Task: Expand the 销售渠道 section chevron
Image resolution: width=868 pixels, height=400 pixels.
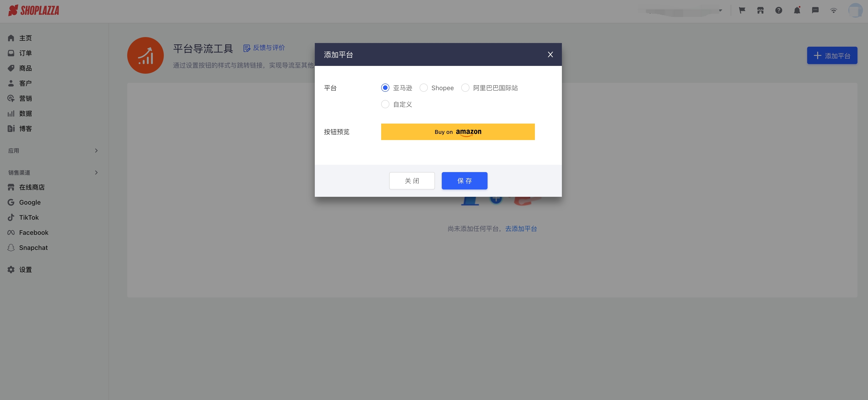Action: [96, 173]
